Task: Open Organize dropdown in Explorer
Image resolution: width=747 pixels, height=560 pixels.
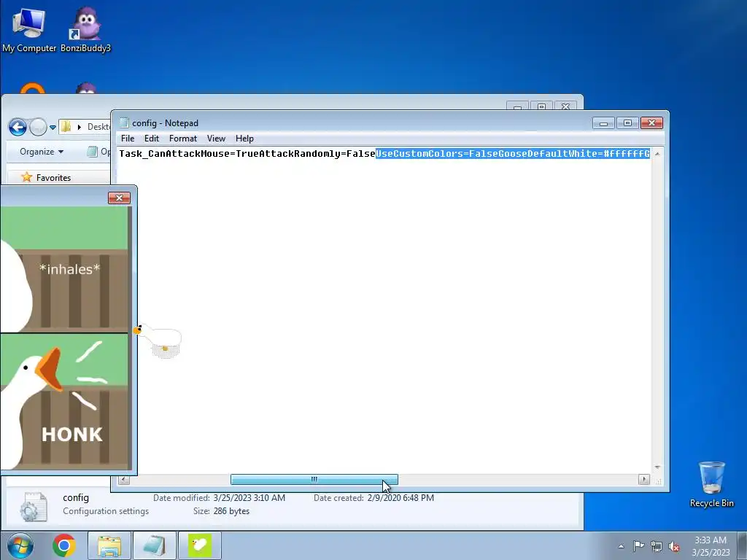Action: [x=42, y=152]
